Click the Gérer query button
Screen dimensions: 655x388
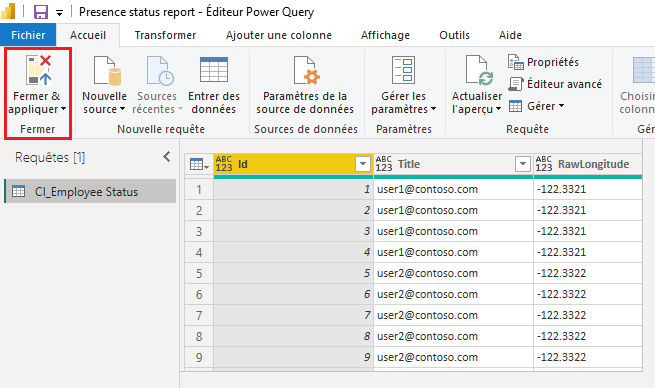coord(537,106)
